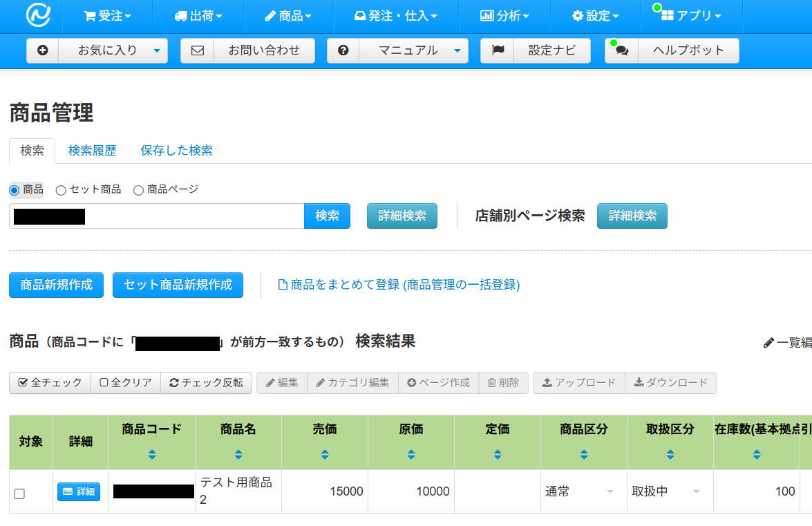Click the 商品新規作成 button
The height and width of the screenshot is (526, 812).
(x=56, y=285)
